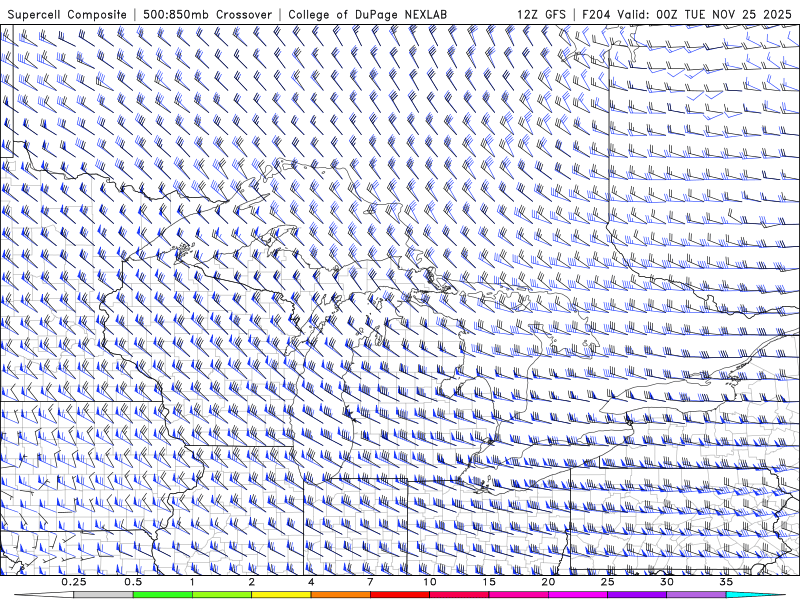
Task: Click the legend value 4
Action: [311, 582]
